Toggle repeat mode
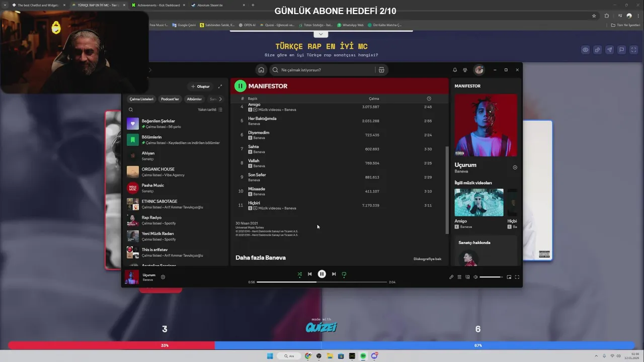The width and height of the screenshot is (644, 362). (344, 274)
